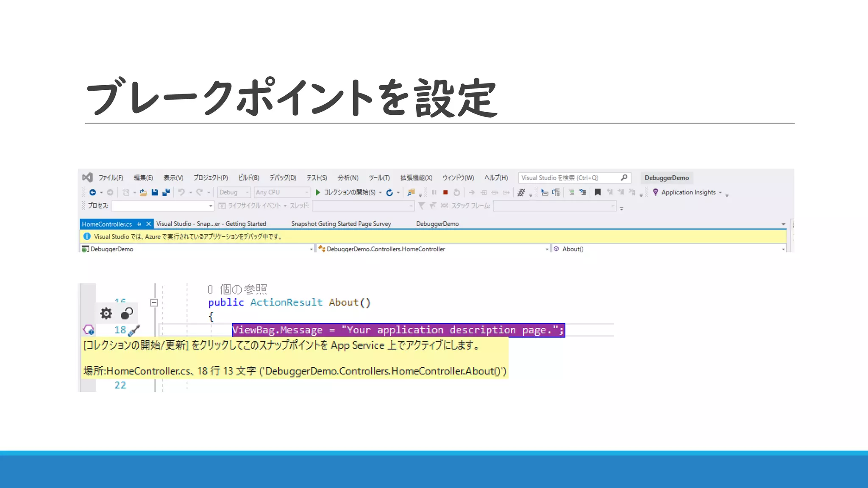
Task: Switch to the DebuggerDemo document tab
Action: click(437, 224)
